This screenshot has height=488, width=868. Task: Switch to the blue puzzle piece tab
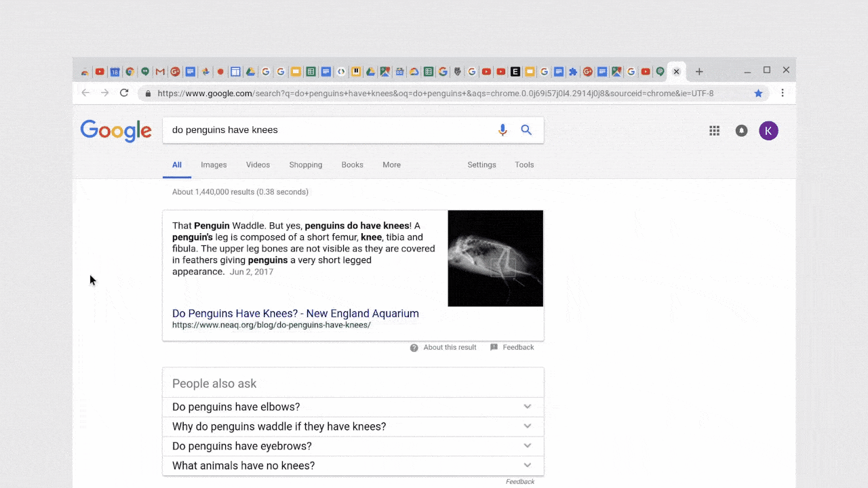pyautogui.click(x=573, y=72)
